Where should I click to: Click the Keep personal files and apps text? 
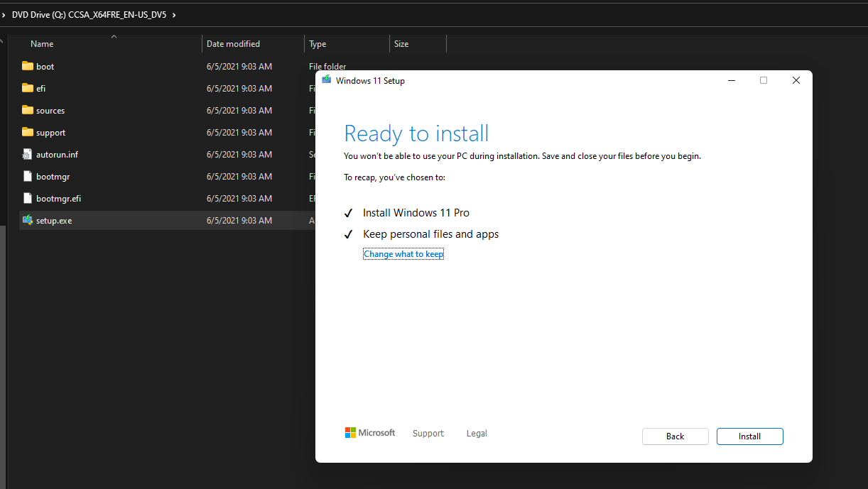click(x=431, y=234)
